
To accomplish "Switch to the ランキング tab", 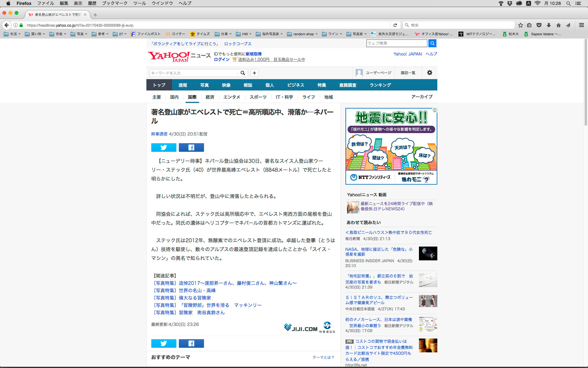I will (380, 85).
